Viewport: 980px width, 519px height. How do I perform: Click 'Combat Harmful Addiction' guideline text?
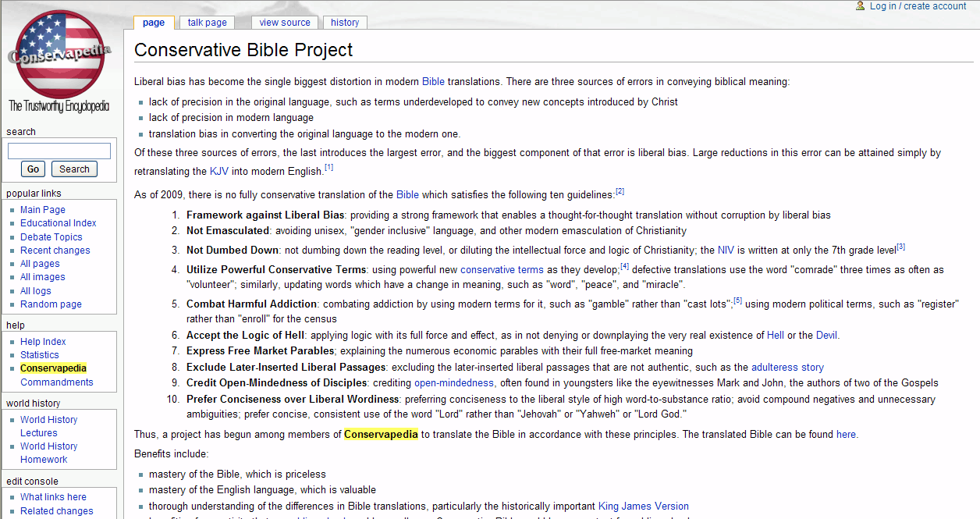coord(251,304)
